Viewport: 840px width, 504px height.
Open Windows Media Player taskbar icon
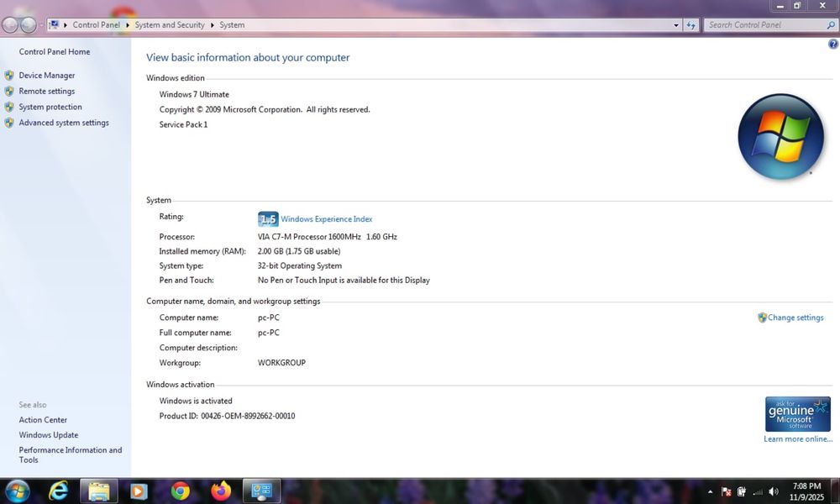pyautogui.click(x=139, y=491)
